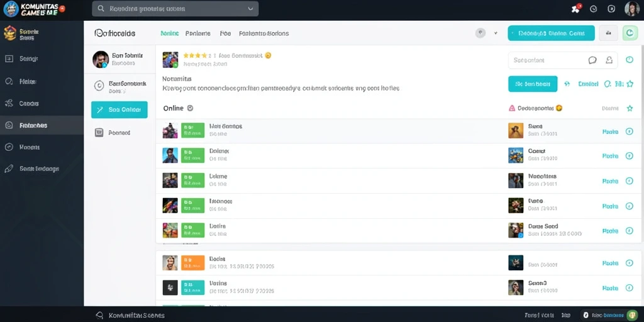Screen dimensions: 644x322
Task: Open Cnoda in the dark sidebar
Action: [x=29, y=104]
